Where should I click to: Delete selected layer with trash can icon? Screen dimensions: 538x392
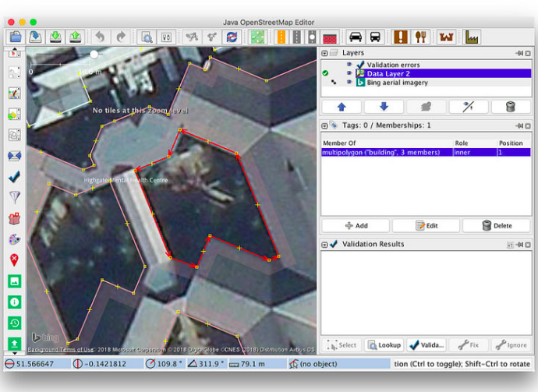[511, 107]
